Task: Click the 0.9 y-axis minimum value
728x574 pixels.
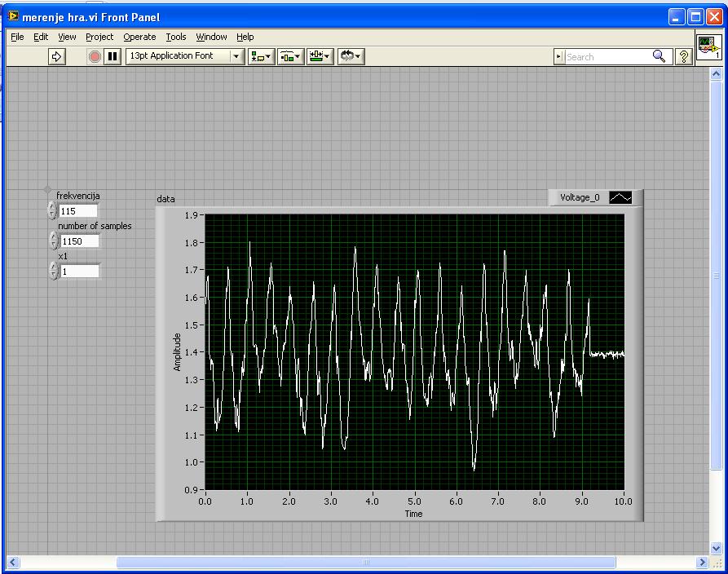Action: click(192, 489)
